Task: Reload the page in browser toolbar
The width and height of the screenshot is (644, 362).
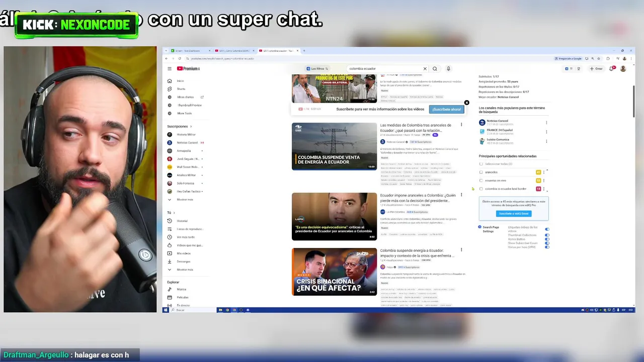Action: point(180,58)
